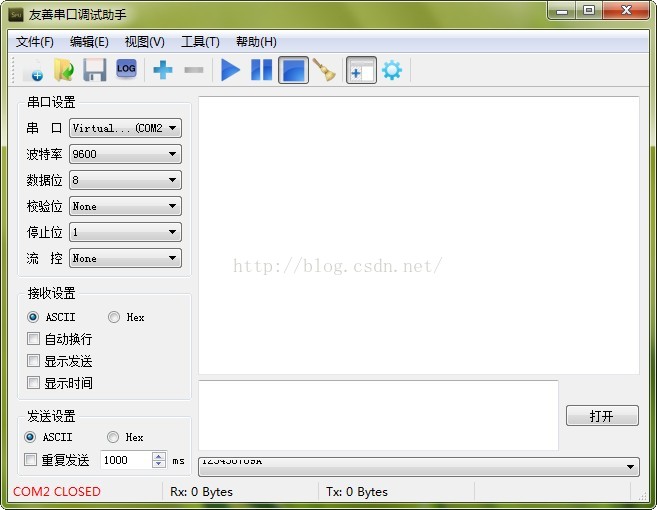Open the 串口 COM2 port dropdown

125,128
